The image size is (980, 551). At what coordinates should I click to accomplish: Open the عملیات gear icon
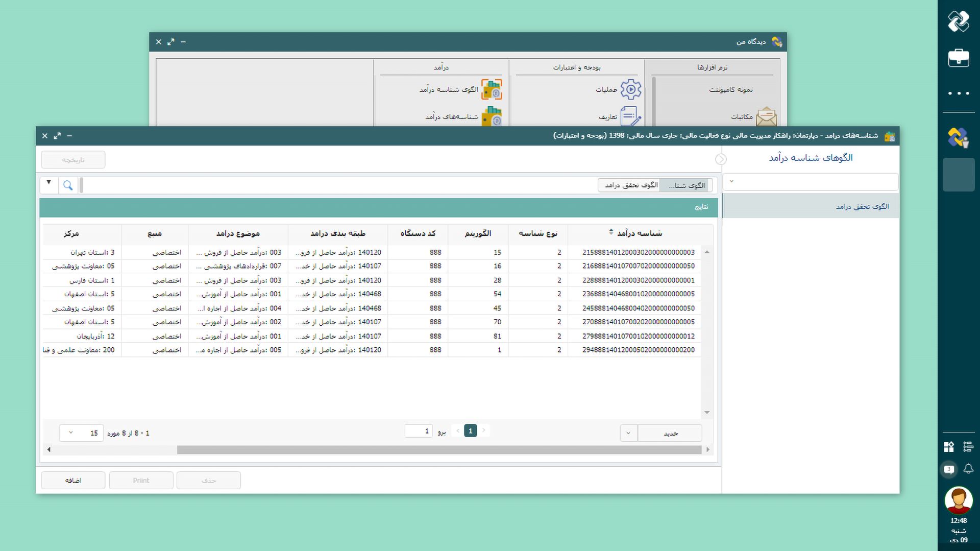(630, 90)
